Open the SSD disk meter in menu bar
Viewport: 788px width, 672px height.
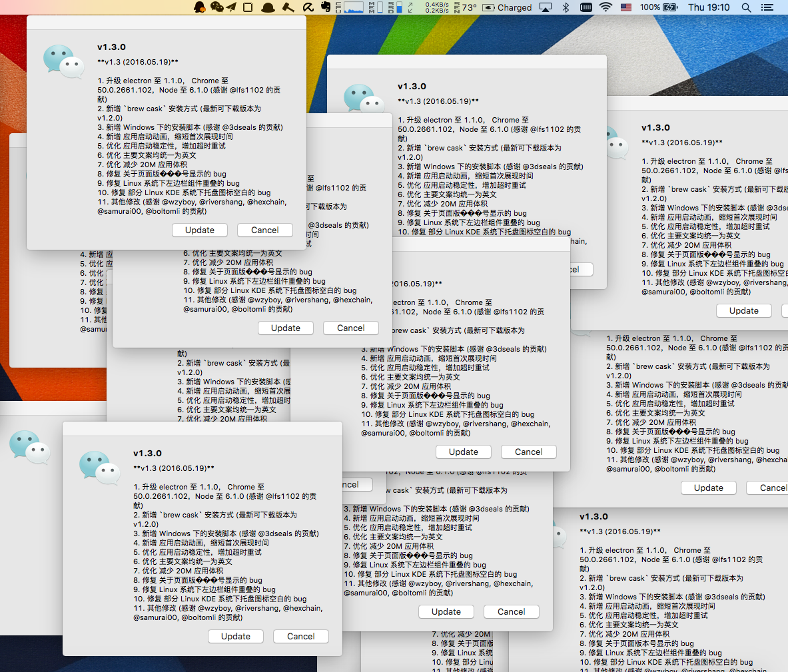pyautogui.click(x=395, y=7)
